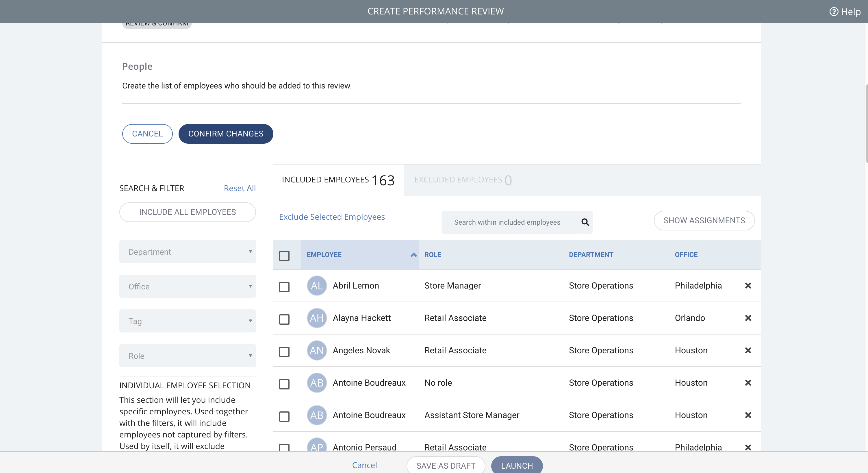Remove Angeles Novak with the X icon

pyautogui.click(x=748, y=350)
